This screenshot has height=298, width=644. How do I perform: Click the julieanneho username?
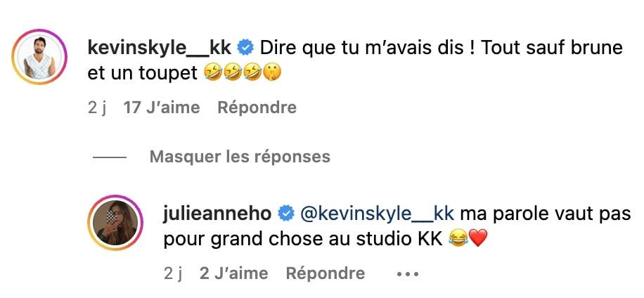click(219, 214)
